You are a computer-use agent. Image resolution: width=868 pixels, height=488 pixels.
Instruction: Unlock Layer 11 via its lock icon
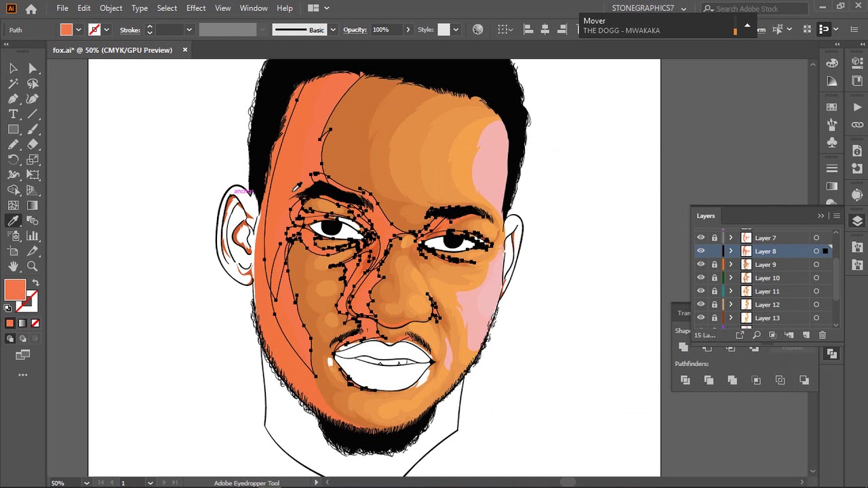tap(714, 291)
